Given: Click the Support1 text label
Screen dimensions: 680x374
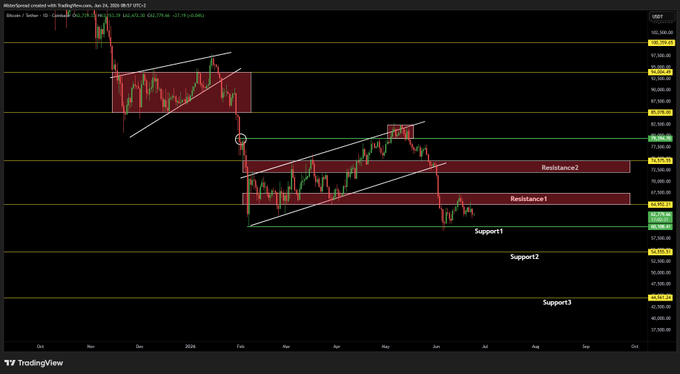Looking at the screenshot, I should [489, 231].
